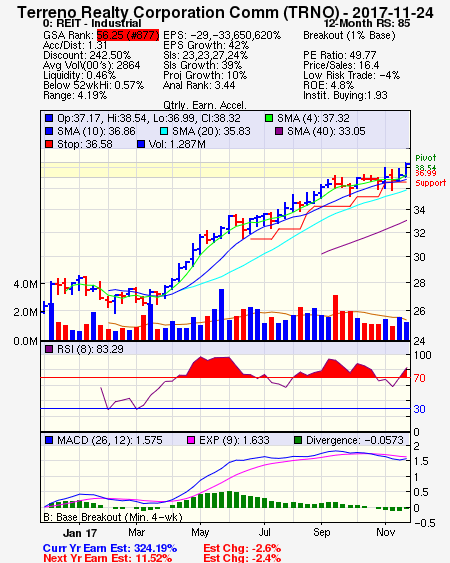Click the red Support label
The width and height of the screenshot is (450, 563).
pos(431,183)
